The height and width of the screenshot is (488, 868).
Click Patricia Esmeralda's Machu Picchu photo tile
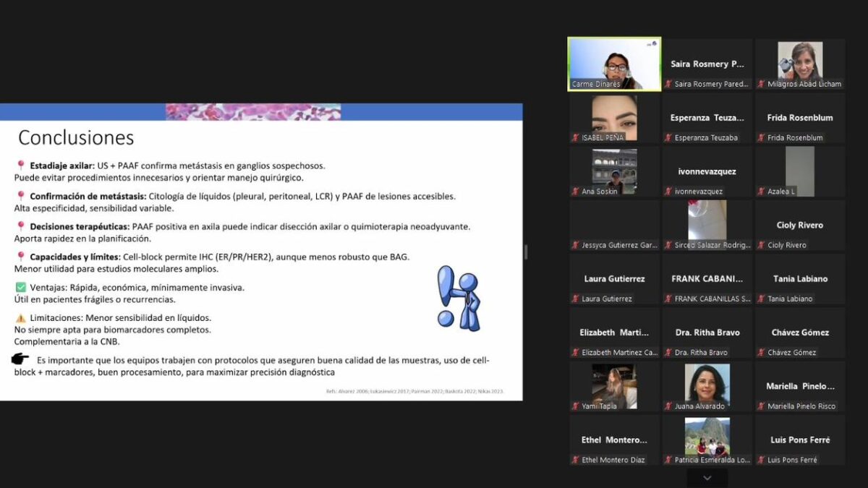point(707,438)
